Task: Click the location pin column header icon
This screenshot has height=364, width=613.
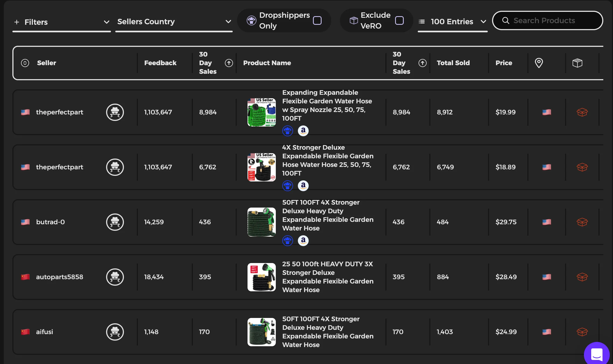Action: (x=539, y=63)
